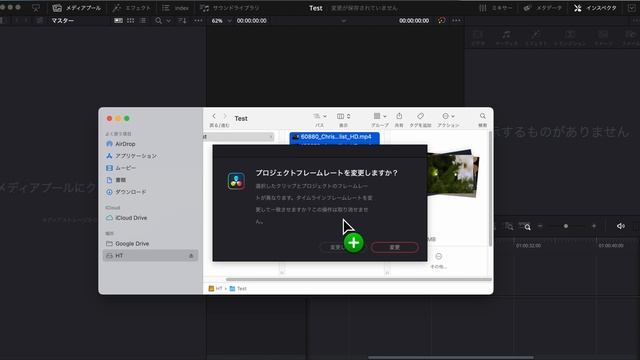Open the expand chevron beside インスペクタ

pos(632,8)
